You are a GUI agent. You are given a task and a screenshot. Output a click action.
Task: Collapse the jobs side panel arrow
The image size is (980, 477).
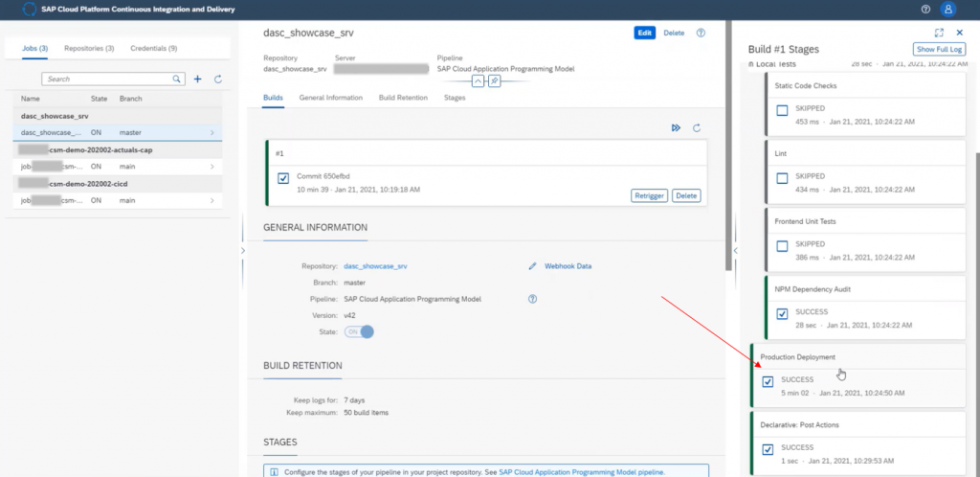point(243,251)
